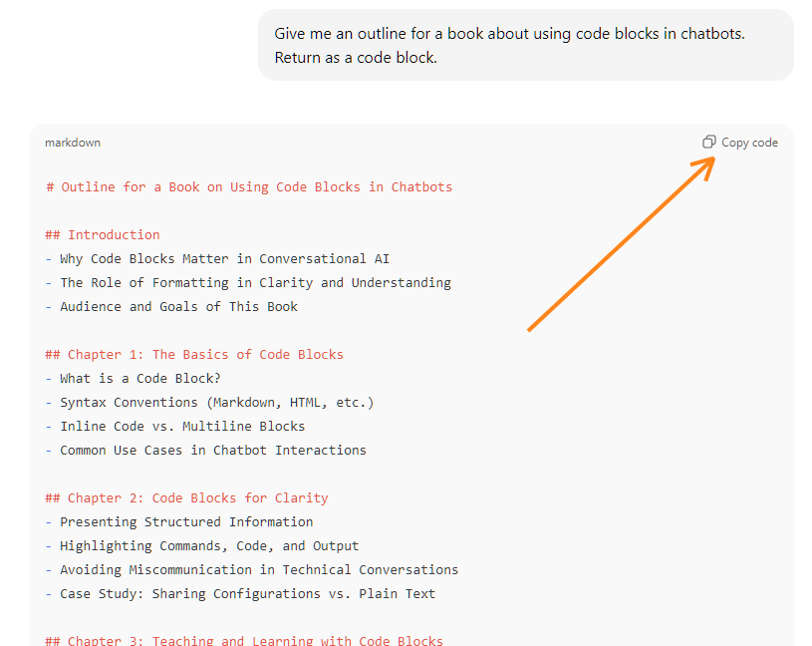Click the line Audience and Goals of This Book
Screen dimensions: 812x646
coord(172,306)
